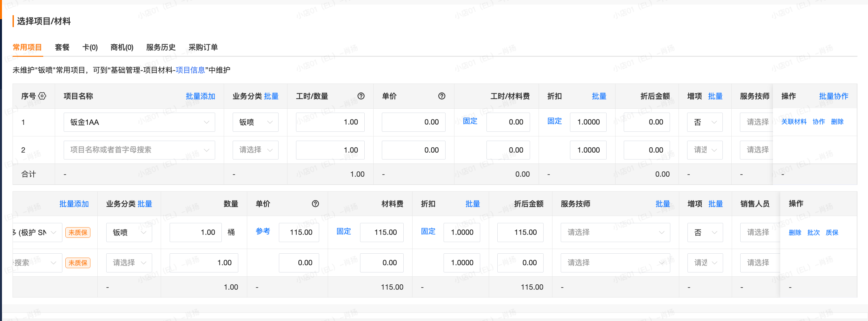
Task: Open 服务技师 dropdown in first material row
Action: (x=615, y=232)
